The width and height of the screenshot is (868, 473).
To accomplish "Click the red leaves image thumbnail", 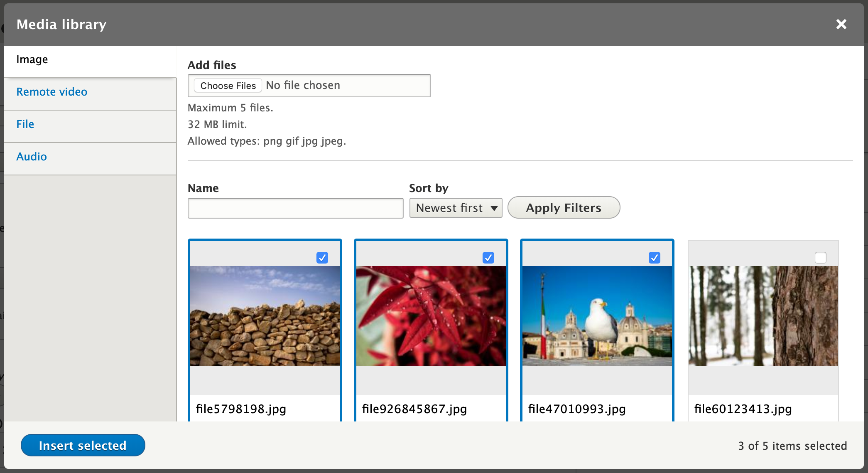I will coord(431,316).
